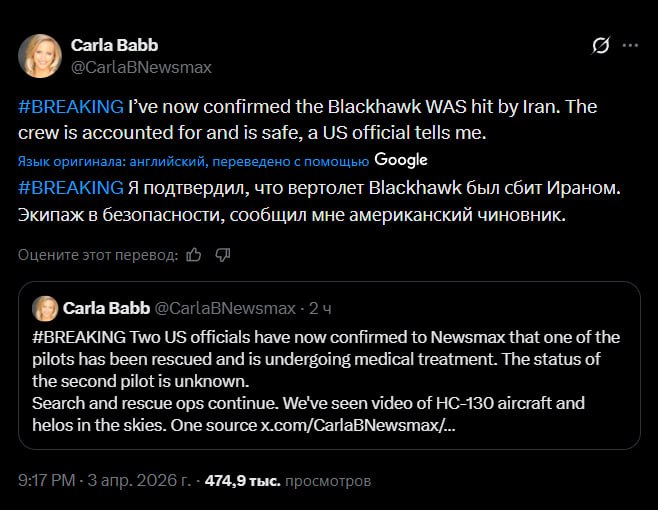
Task: Rate the translation with thumbs up
Action: point(194,255)
